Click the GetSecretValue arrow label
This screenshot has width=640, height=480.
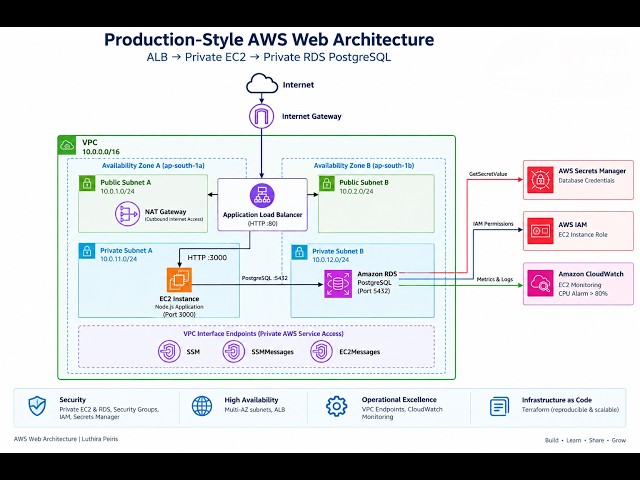[x=488, y=174]
